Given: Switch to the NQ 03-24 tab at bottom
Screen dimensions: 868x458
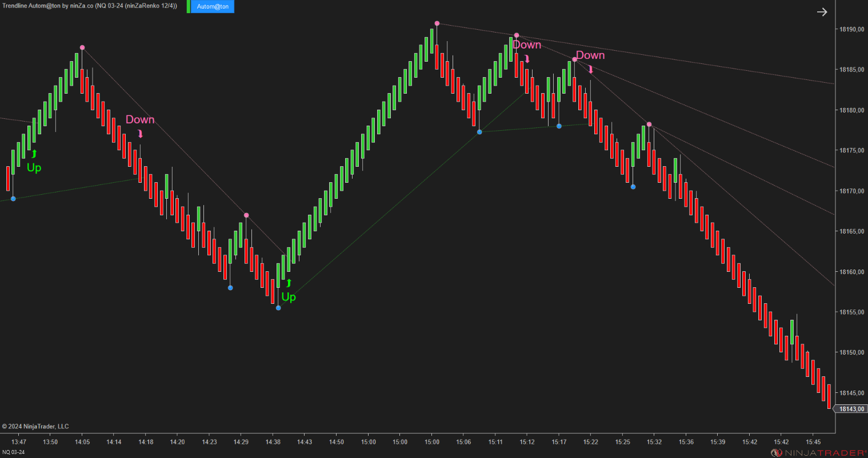Looking at the screenshot, I should pyautogui.click(x=13, y=451).
